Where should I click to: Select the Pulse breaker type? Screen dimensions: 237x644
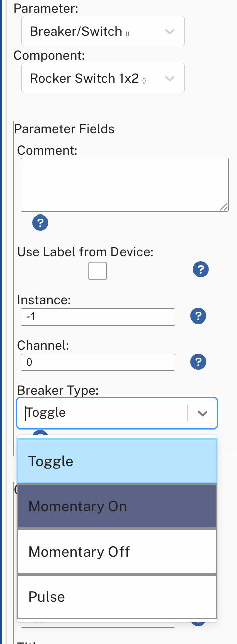[117, 597]
